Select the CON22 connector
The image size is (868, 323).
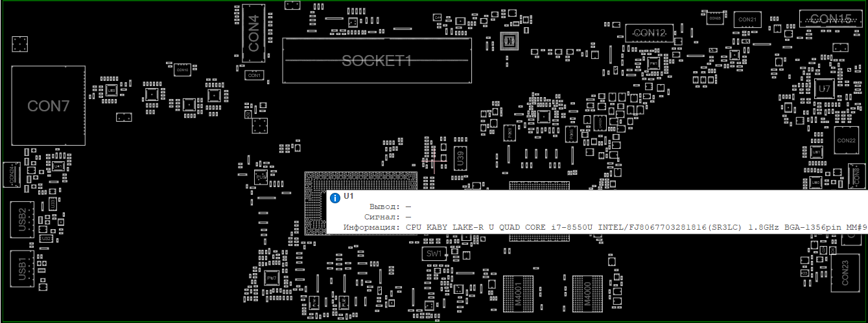(847, 140)
